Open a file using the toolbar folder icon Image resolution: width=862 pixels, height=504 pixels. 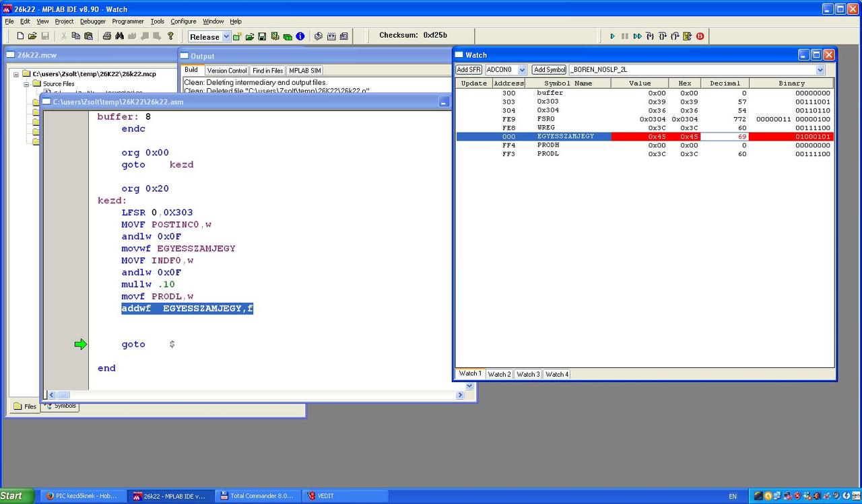(32, 36)
